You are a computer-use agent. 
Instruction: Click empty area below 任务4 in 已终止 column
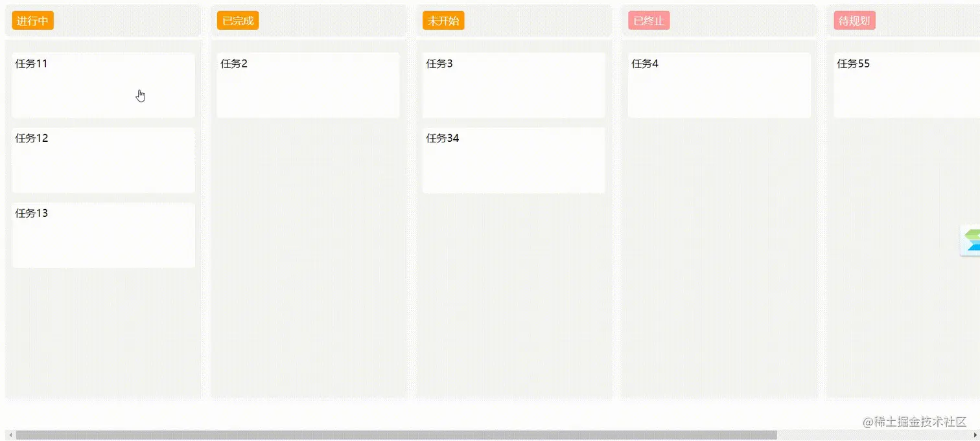(x=719, y=259)
